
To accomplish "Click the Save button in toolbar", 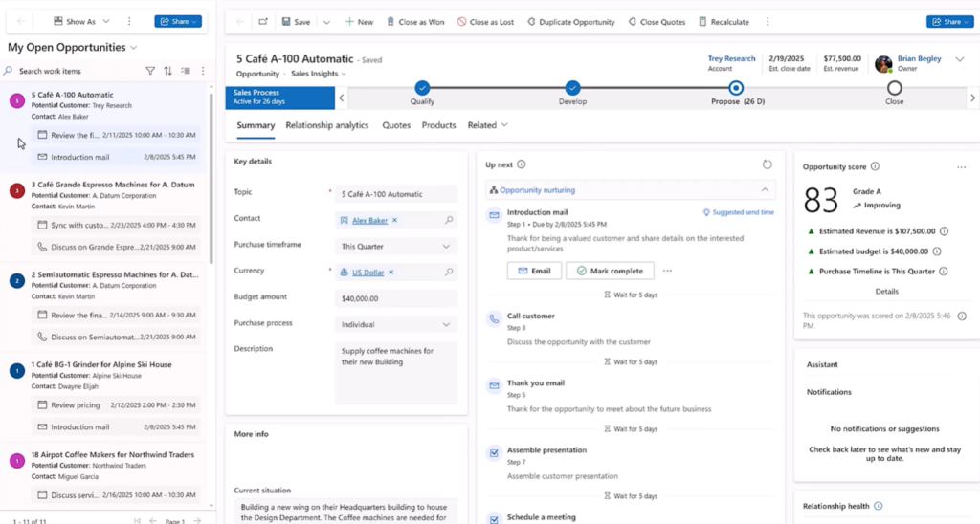I will pyautogui.click(x=296, y=22).
